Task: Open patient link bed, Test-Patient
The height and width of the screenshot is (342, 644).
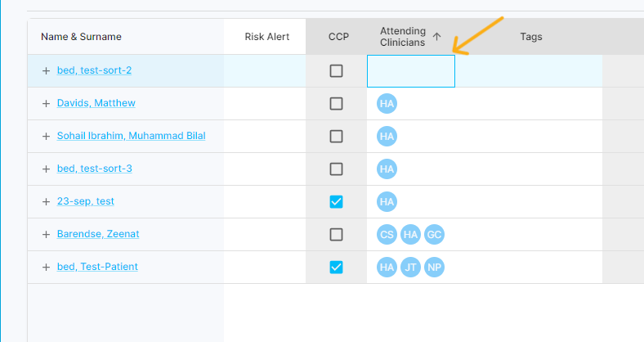Action: [96, 267]
